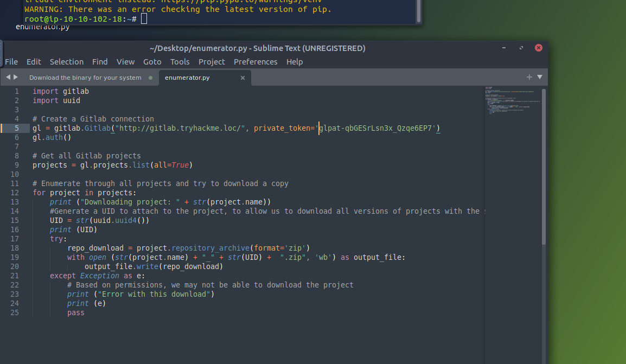Open the Find menu

(x=100, y=62)
